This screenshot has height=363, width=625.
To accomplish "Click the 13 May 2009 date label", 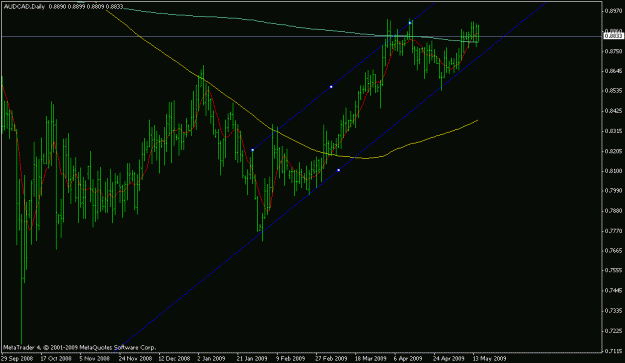I will [x=489, y=358].
